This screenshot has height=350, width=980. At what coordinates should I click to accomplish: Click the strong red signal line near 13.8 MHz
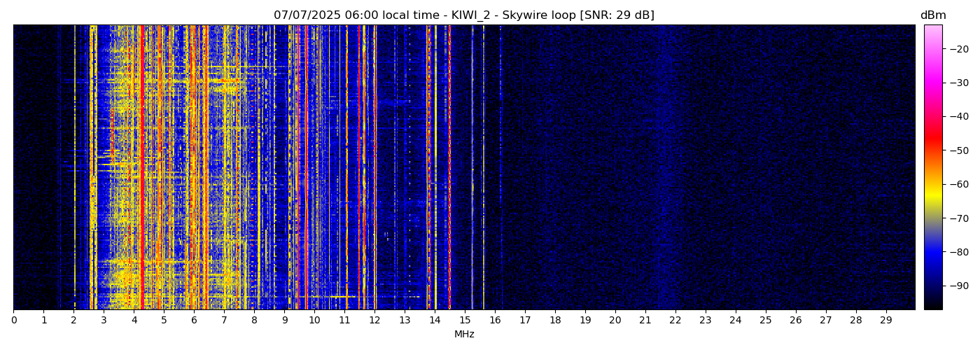click(428, 168)
